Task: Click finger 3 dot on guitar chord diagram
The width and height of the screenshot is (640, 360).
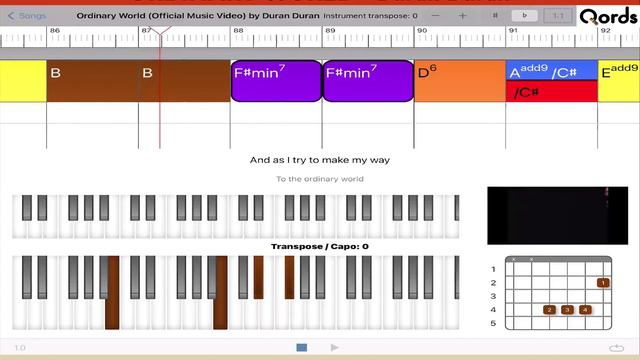Action: [x=567, y=310]
